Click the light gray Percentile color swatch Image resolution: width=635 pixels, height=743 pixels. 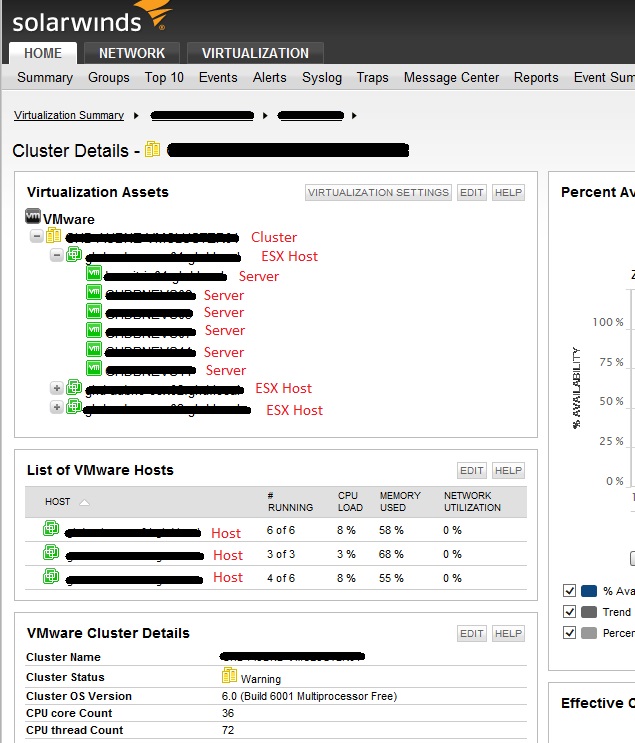[589, 633]
